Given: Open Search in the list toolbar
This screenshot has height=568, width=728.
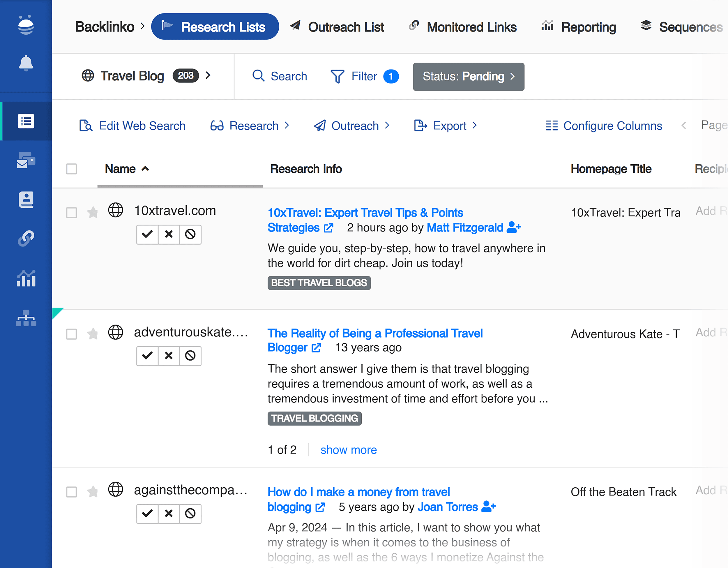Looking at the screenshot, I should point(280,76).
